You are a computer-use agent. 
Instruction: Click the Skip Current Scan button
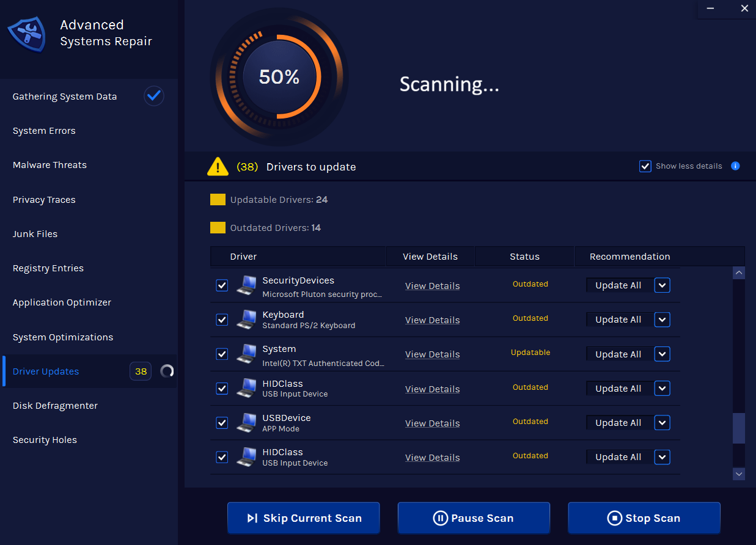(304, 518)
